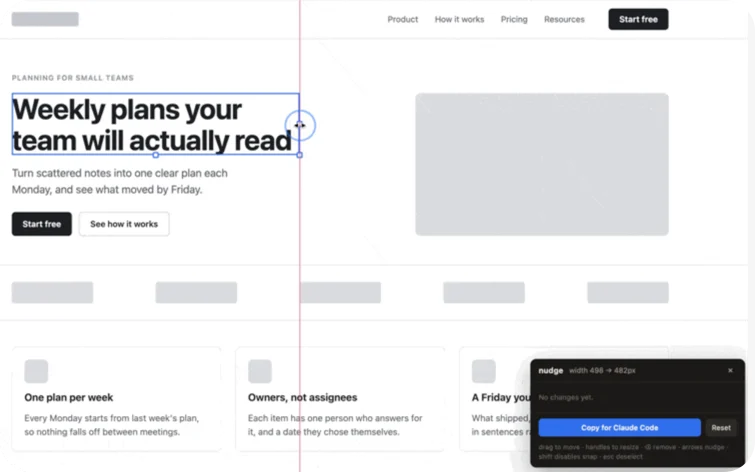The image size is (755, 472).
Task: Click the One plan per week heading
Action: pos(68,397)
